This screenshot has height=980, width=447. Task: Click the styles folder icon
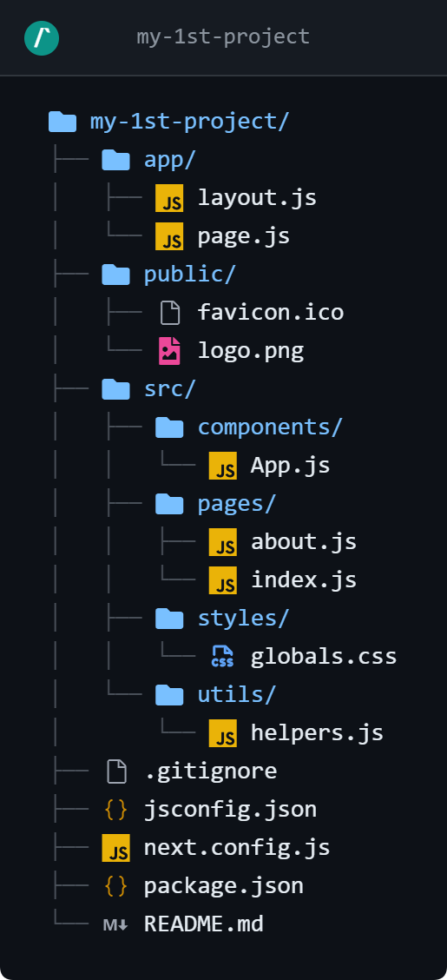click(169, 619)
